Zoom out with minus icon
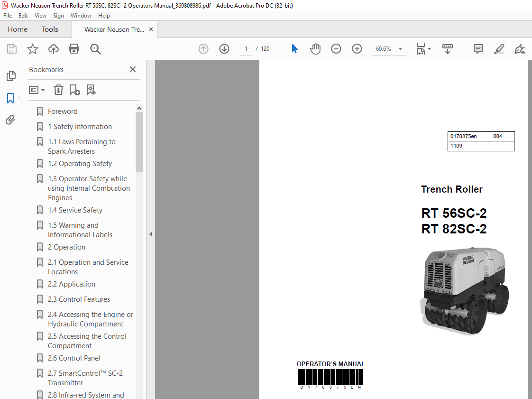This screenshot has width=532, height=399. 336,49
